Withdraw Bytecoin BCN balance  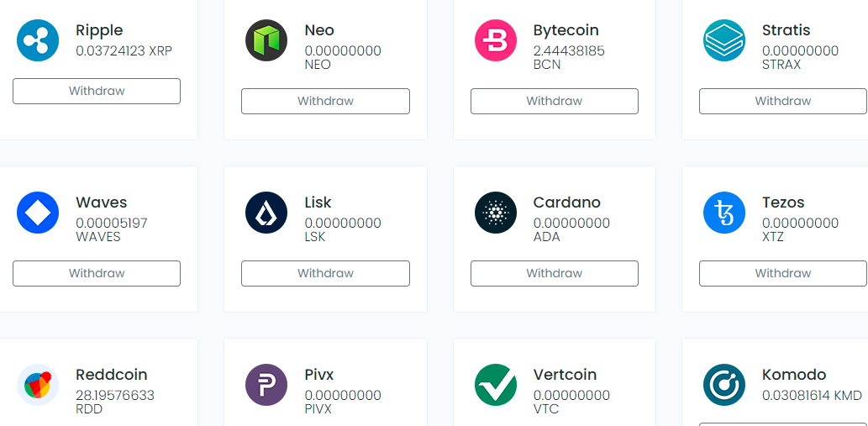(x=554, y=101)
